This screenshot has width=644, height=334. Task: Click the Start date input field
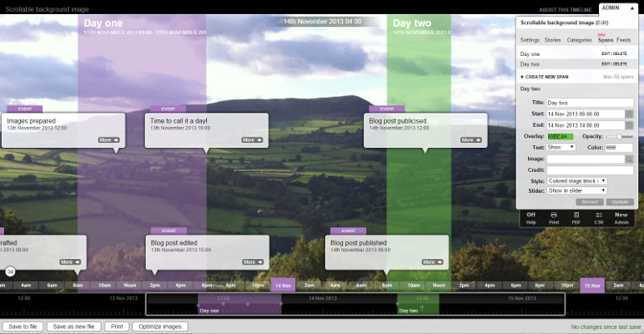[x=586, y=114]
